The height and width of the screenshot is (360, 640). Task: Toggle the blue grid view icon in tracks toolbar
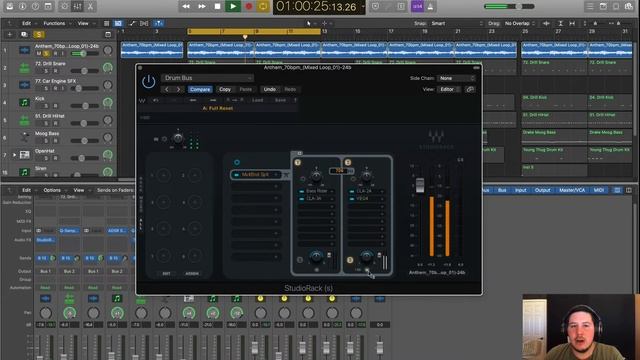click(x=118, y=24)
